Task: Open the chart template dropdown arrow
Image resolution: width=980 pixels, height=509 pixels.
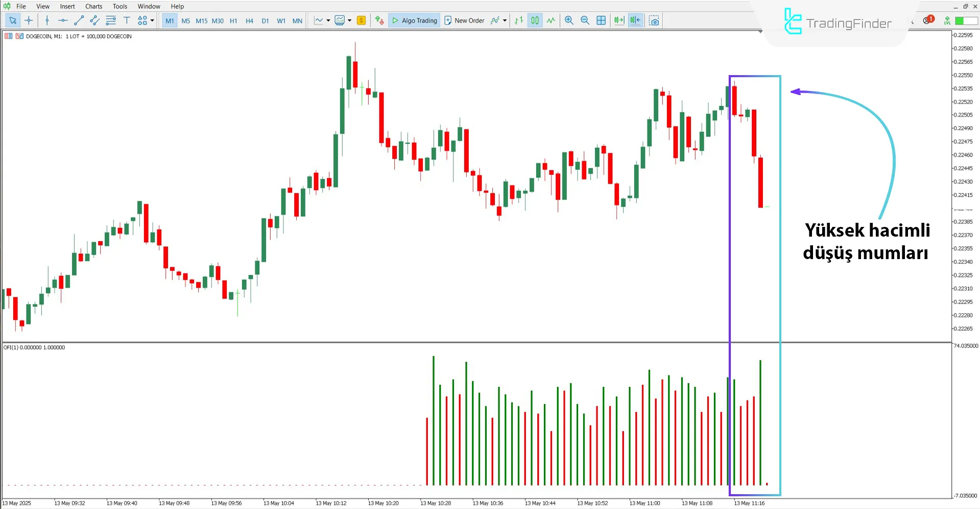Action: pos(349,20)
